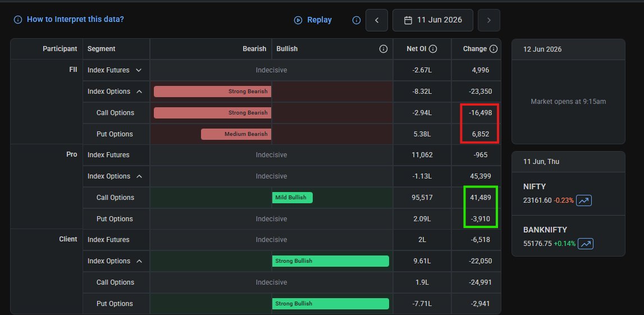Go to previous date with left arrow

point(377,20)
